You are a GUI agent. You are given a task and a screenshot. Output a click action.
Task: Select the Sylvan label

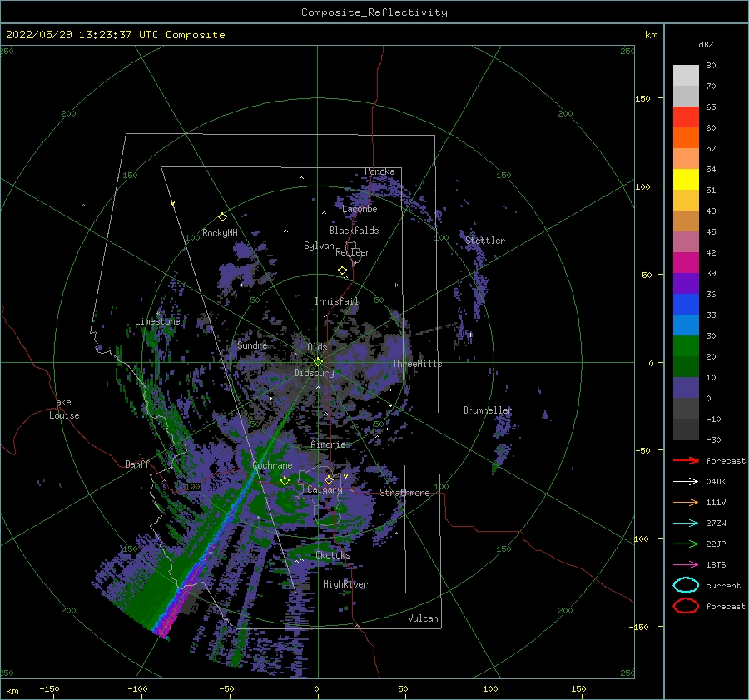[319, 246]
